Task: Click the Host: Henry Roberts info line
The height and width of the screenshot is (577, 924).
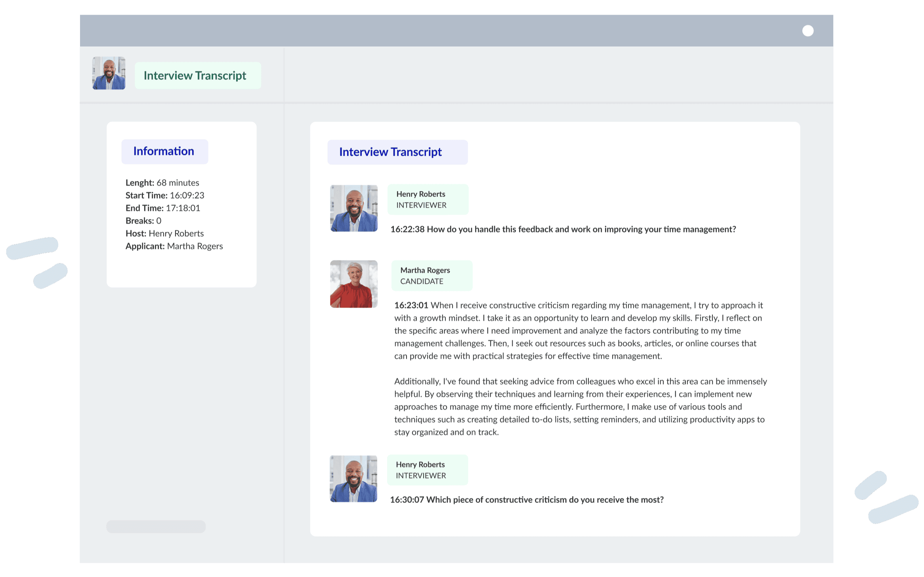Action: tap(164, 233)
